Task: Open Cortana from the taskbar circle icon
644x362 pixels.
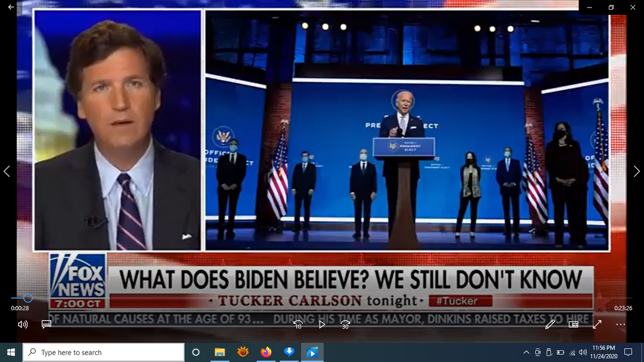Action: coord(196,352)
